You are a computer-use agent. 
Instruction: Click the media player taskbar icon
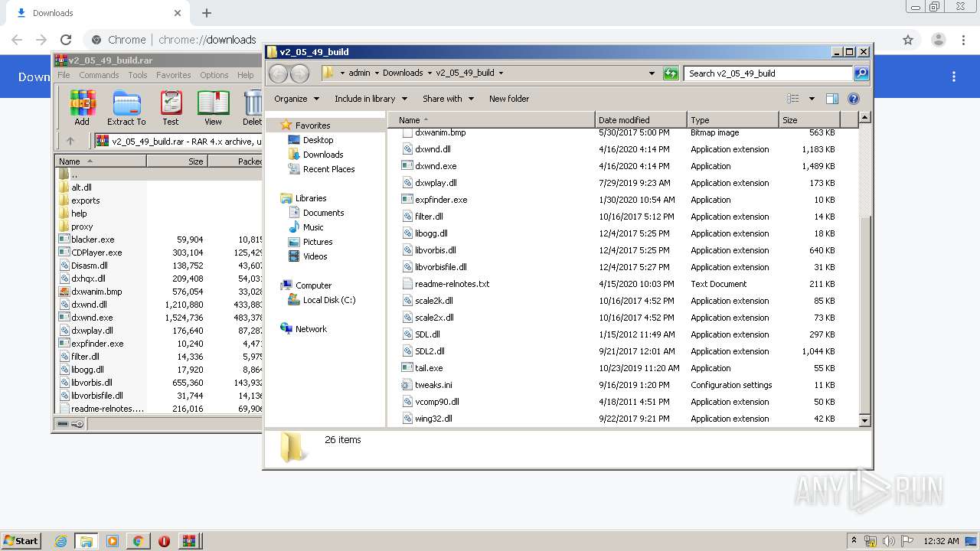(x=113, y=541)
